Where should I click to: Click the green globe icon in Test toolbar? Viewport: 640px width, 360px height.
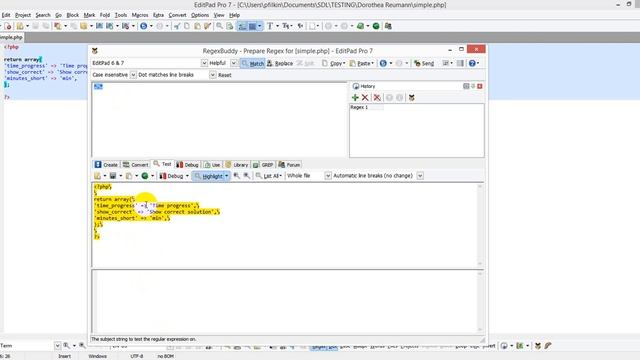(x=144, y=176)
